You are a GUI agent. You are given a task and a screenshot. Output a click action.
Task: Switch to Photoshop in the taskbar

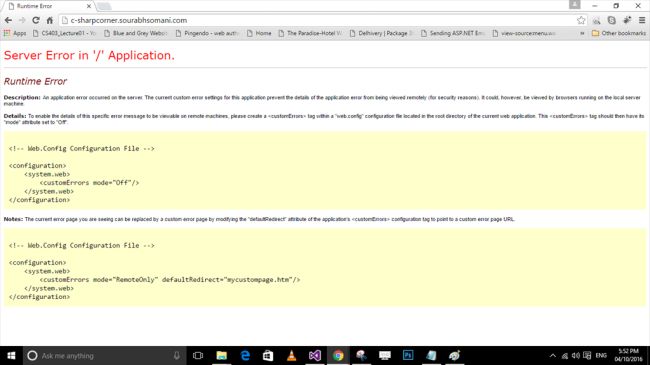[408, 355]
